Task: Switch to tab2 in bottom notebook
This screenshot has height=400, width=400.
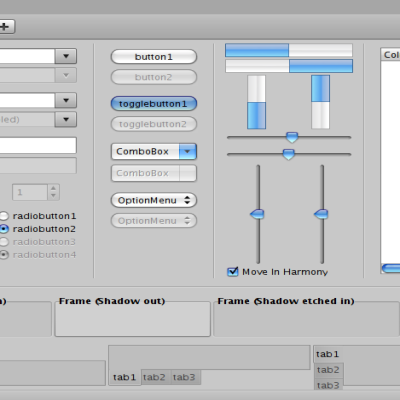Action: (x=156, y=377)
